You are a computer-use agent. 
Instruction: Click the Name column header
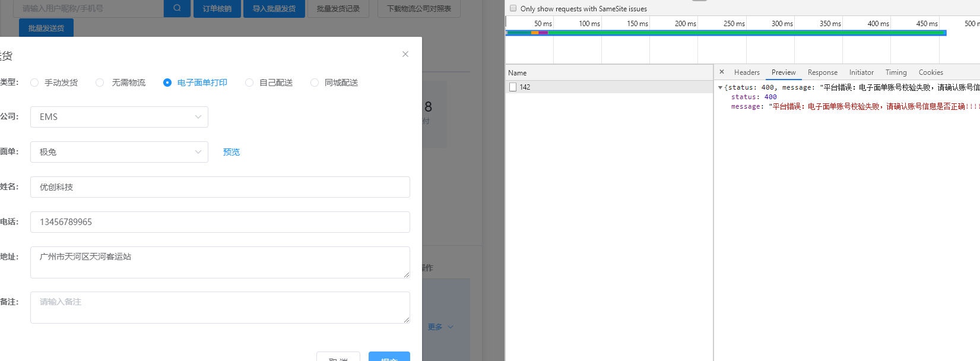point(609,72)
